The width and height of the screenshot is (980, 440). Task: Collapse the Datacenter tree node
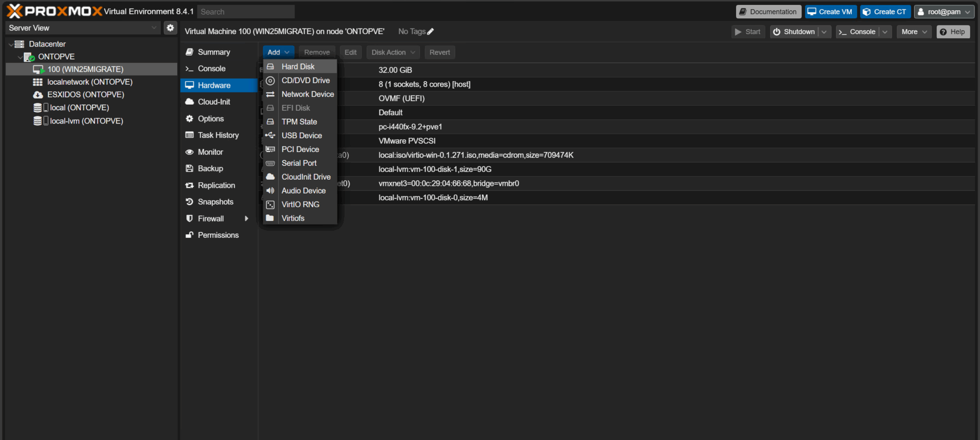click(11, 44)
